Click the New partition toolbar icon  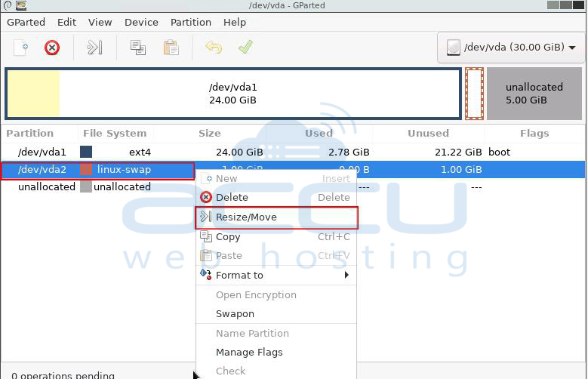20,48
